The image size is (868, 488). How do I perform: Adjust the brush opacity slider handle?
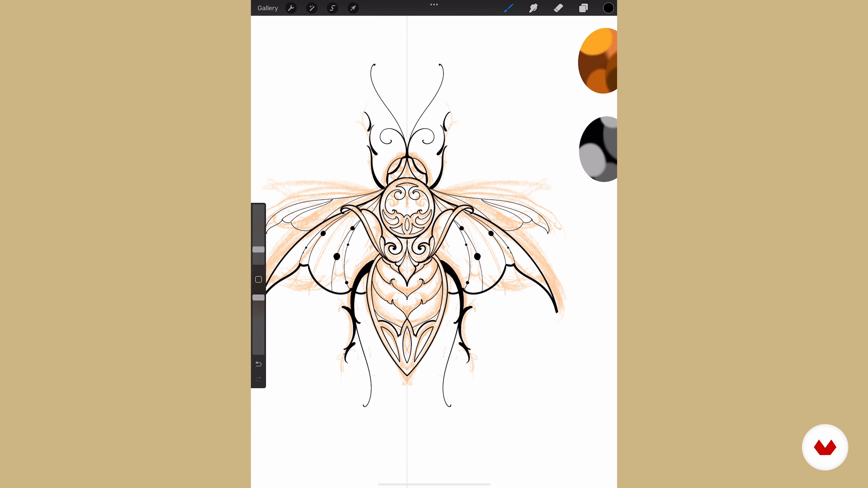coord(258,297)
